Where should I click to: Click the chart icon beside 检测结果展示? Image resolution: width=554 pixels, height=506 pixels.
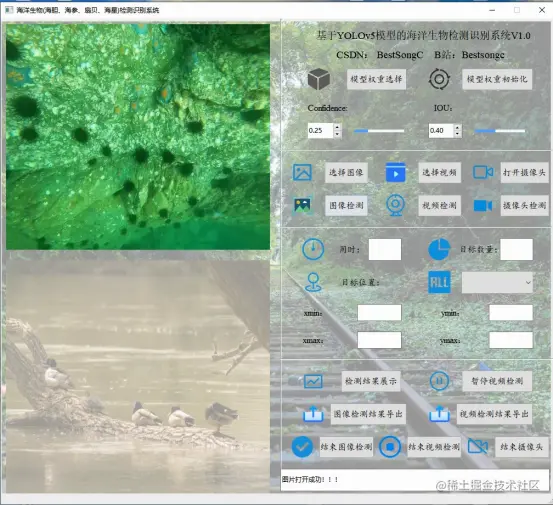coord(313,381)
